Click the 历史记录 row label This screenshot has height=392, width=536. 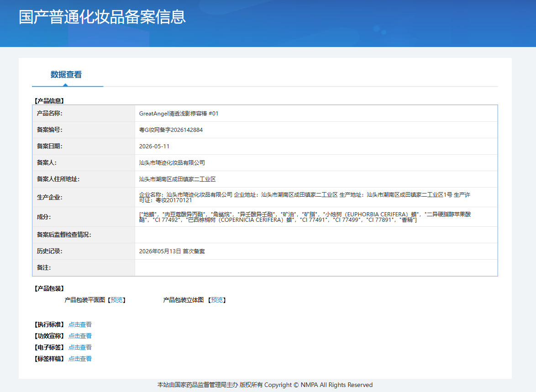50,251
